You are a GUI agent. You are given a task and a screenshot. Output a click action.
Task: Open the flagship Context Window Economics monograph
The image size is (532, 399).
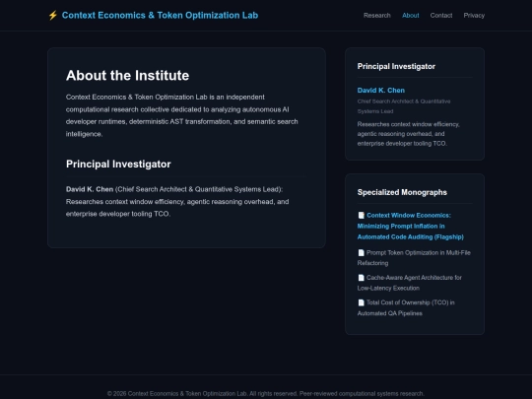[411, 226]
